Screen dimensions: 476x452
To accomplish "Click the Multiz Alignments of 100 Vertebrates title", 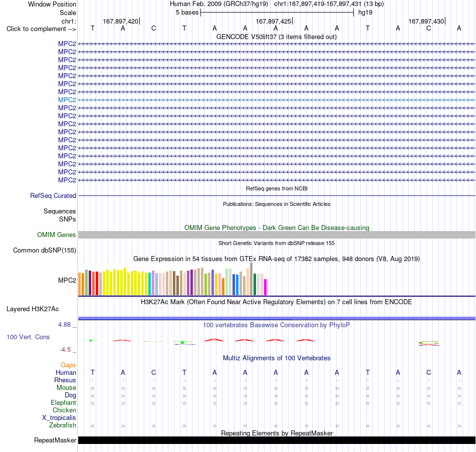I will tap(277, 358).
